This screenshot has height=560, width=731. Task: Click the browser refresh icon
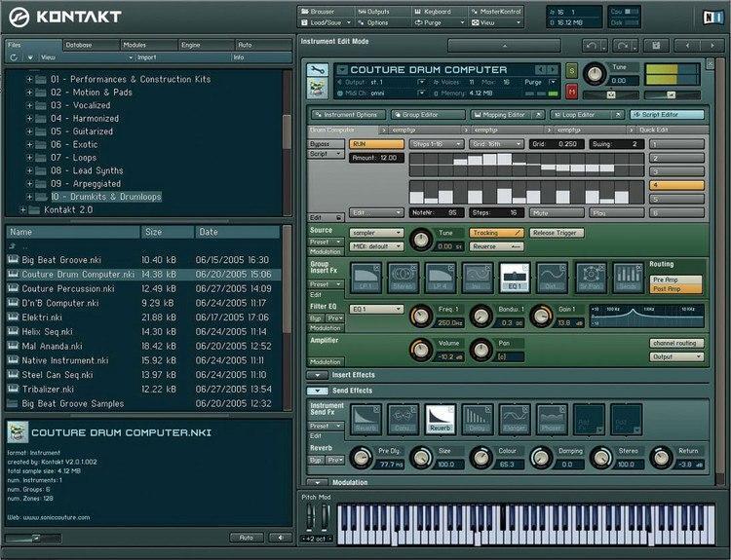[x=14, y=57]
